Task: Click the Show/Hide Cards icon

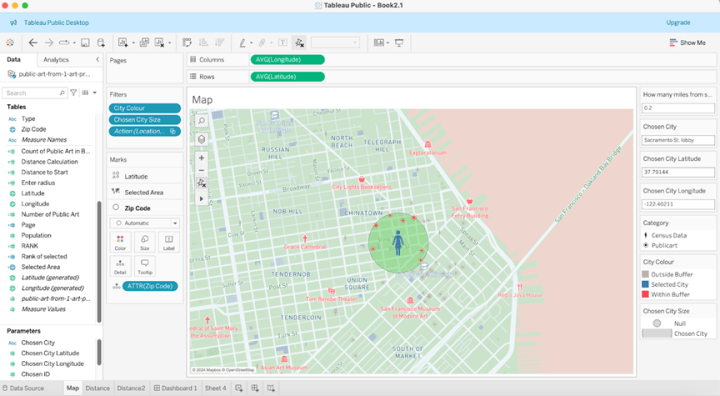Action: 378,43
